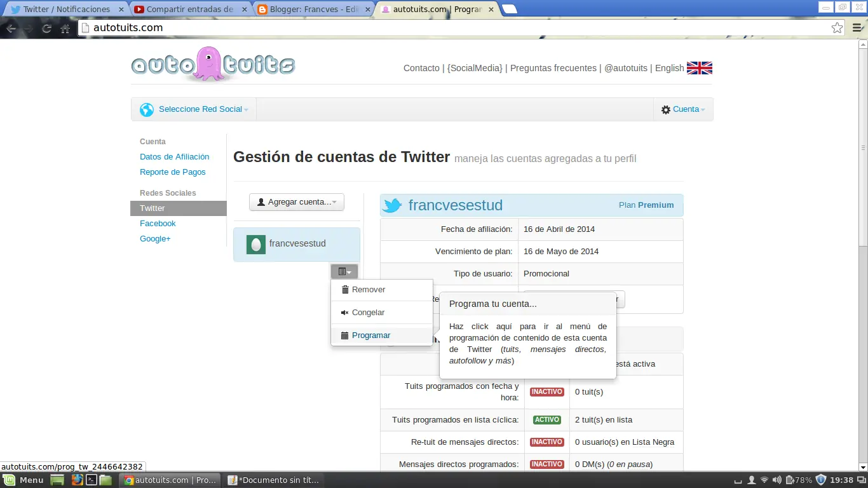Screen dimensions: 868x488
Task: Close the Twitter / Notificaciones tab
Action: tap(121, 10)
